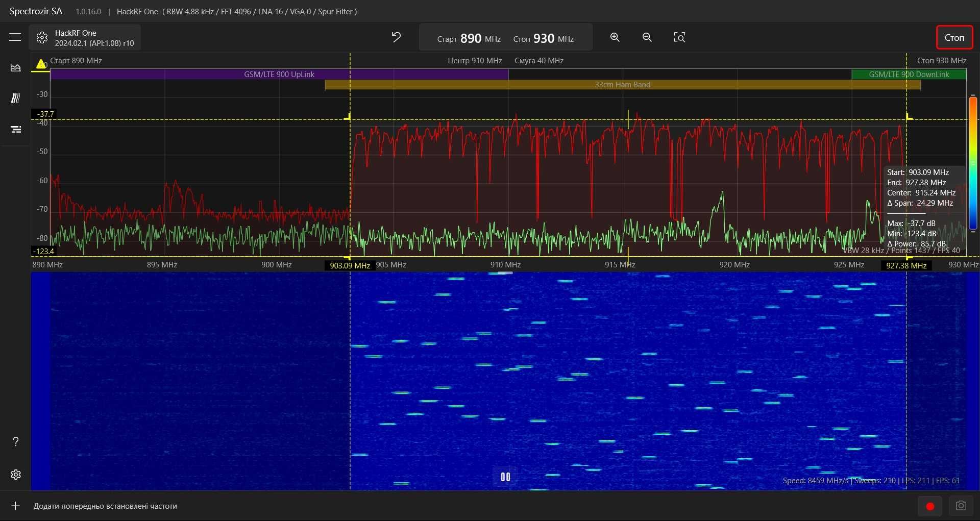
Task: Click the 910 MHz axis tick label
Action: [x=505, y=265]
